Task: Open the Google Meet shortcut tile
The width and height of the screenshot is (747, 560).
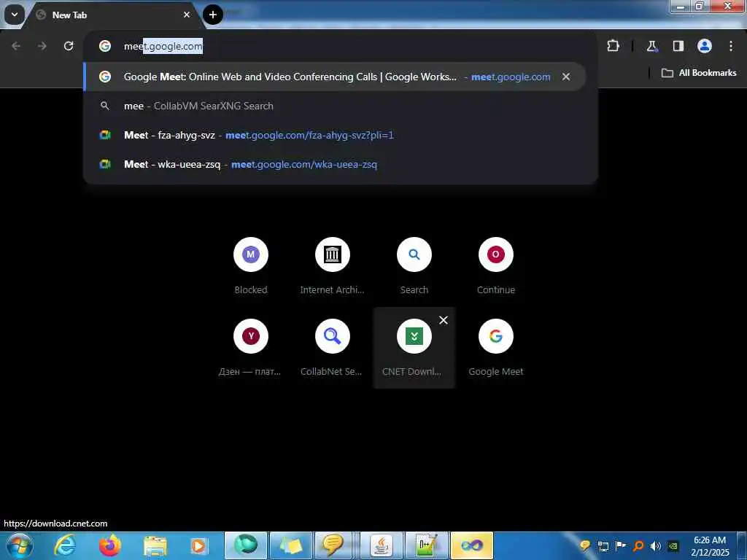Action: 496,349
